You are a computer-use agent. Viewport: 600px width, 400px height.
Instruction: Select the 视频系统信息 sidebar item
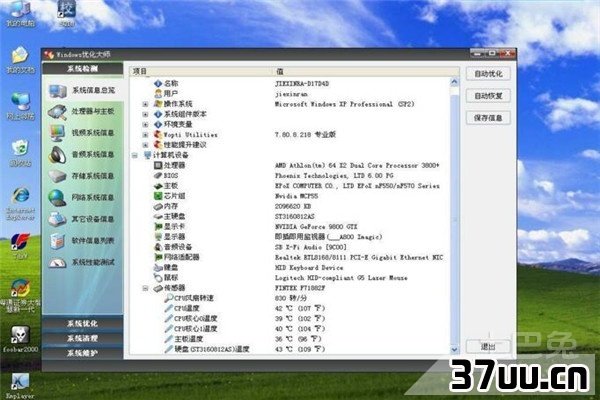82,133
